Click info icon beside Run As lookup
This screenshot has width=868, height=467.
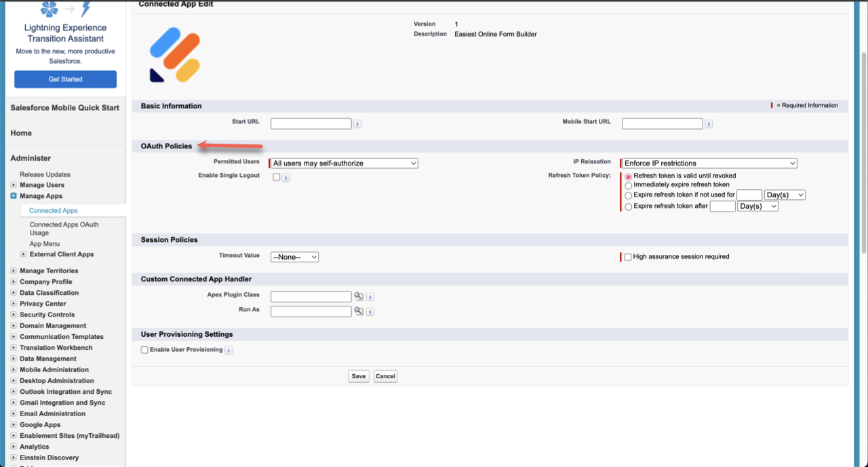click(x=370, y=312)
